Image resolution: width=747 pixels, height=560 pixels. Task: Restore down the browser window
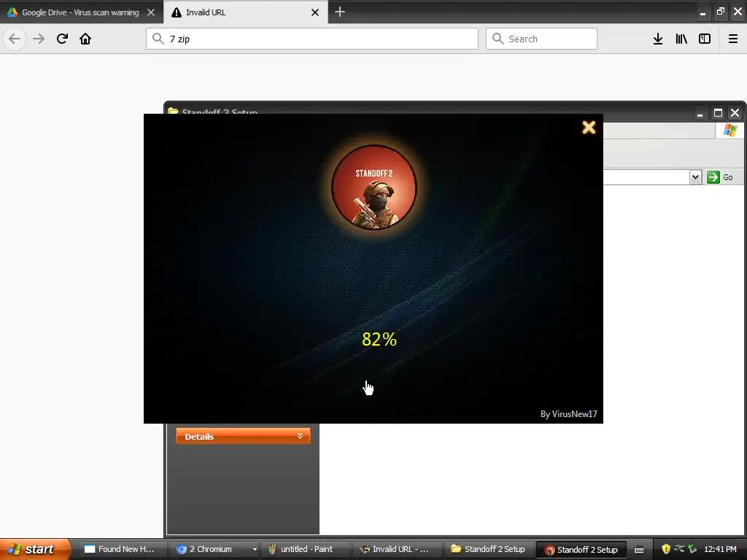tap(720, 12)
